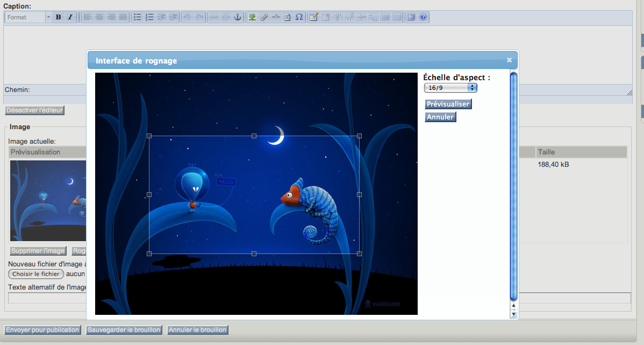Click Sauvegarder le brouillon button
Image resolution: width=644 pixels, height=345 pixels.
pos(124,330)
